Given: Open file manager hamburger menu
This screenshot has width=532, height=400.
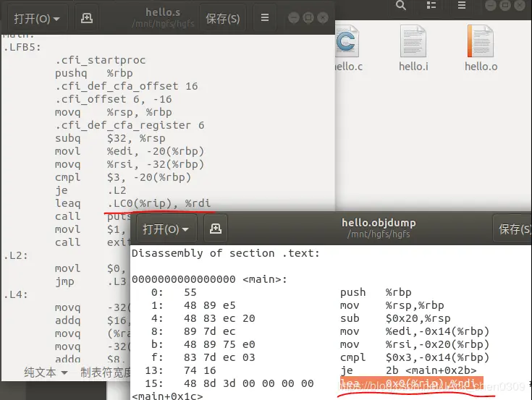Looking at the screenshot, I should coord(462,5).
